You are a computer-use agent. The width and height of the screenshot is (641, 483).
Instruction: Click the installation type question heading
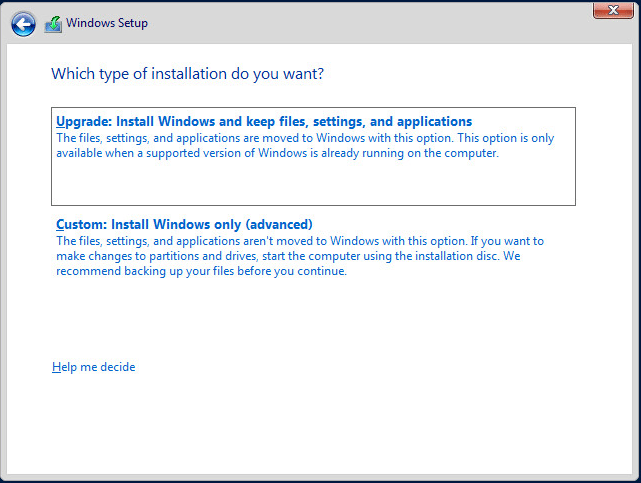pos(187,74)
